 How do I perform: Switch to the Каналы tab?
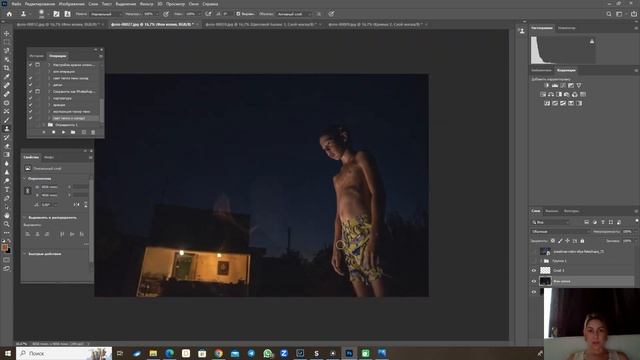point(552,211)
